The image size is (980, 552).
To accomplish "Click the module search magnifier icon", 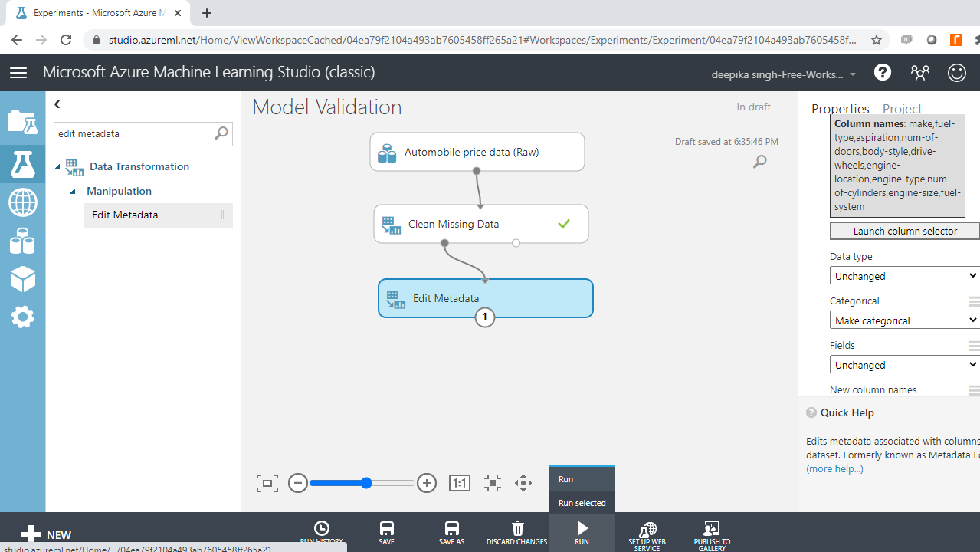I will (221, 133).
